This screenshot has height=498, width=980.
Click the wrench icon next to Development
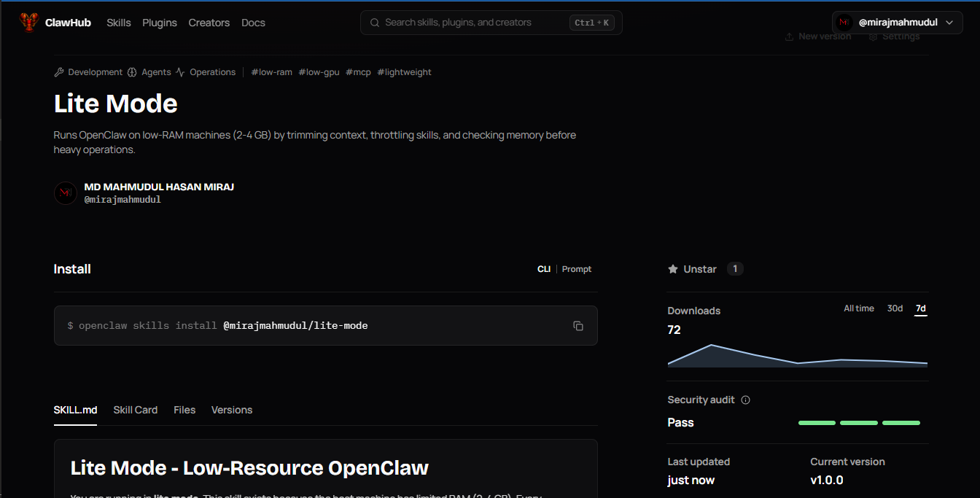click(59, 72)
